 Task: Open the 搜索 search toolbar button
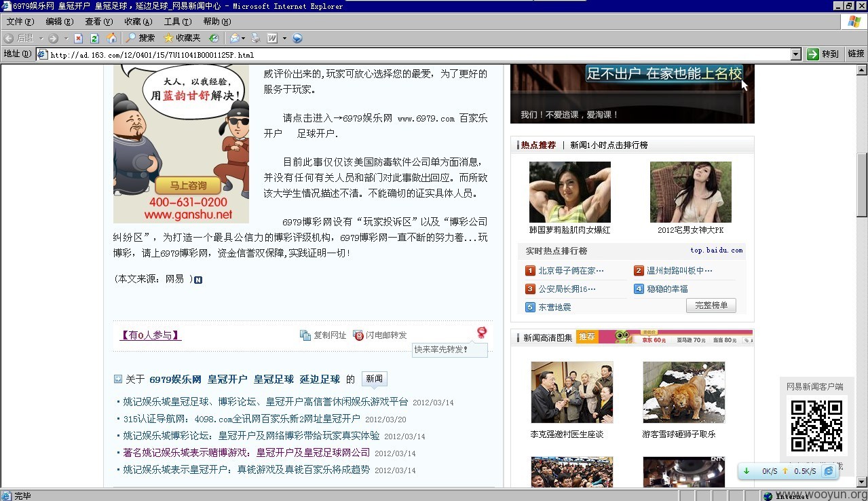(x=140, y=38)
